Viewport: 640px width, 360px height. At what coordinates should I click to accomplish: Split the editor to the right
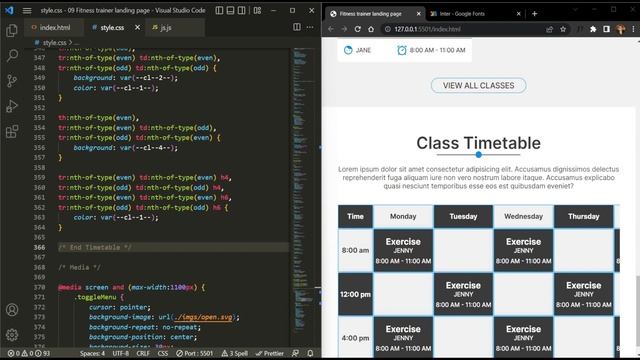297,27
